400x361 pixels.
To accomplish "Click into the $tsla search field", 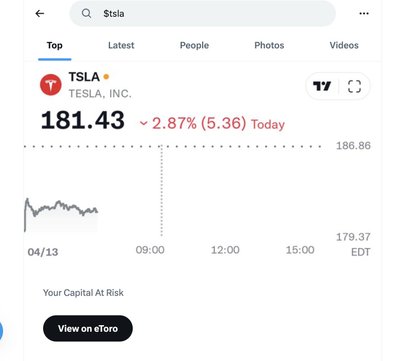I will pos(202,13).
